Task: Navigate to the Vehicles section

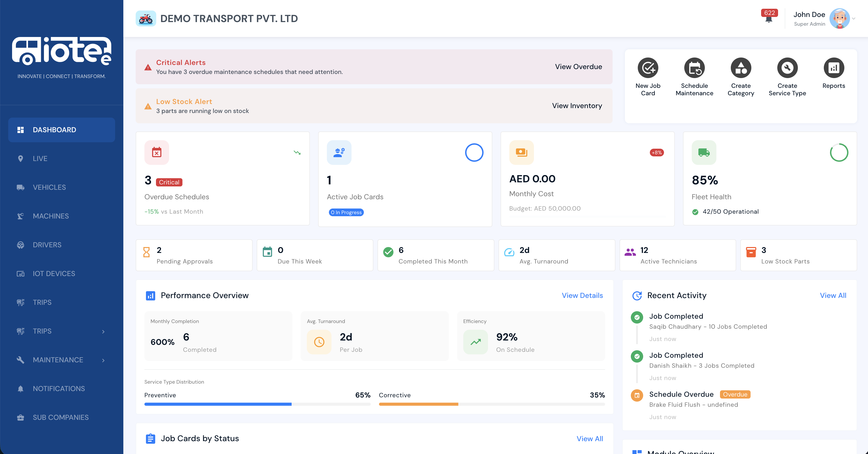Action: [x=49, y=187]
